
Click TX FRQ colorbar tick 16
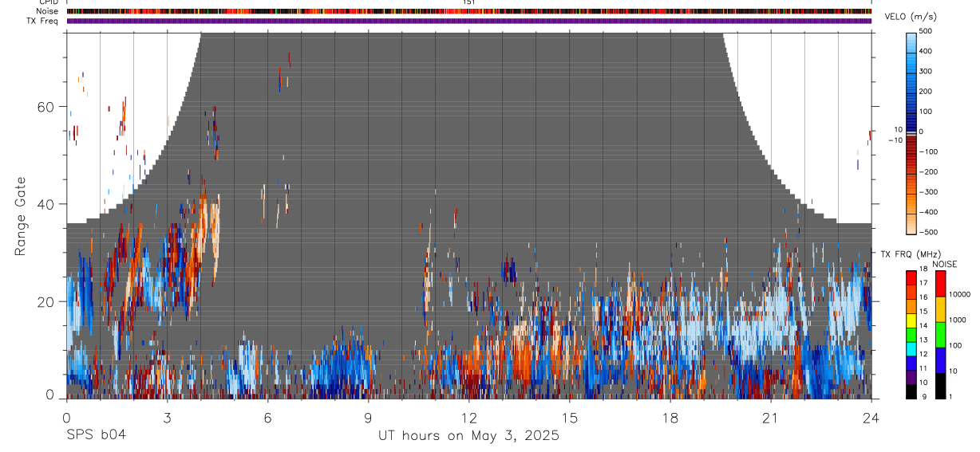pos(923,297)
